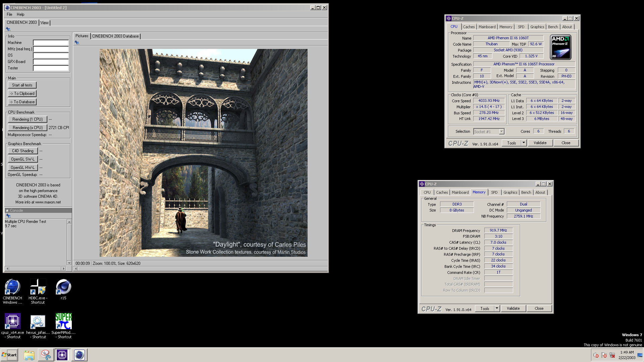Click in GFX-Board input field

pyautogui.click(x=51, y=62)
